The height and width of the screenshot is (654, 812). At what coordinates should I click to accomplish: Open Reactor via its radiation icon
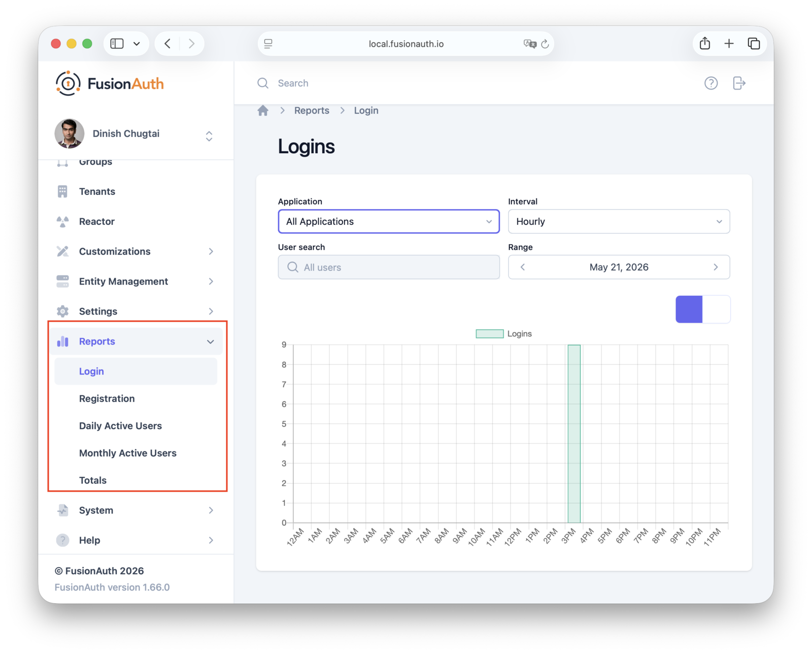pos(62,221)
